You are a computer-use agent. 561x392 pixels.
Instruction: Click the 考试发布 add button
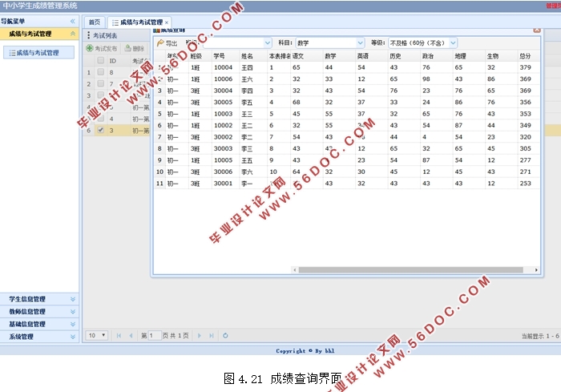tap(102, 48)
